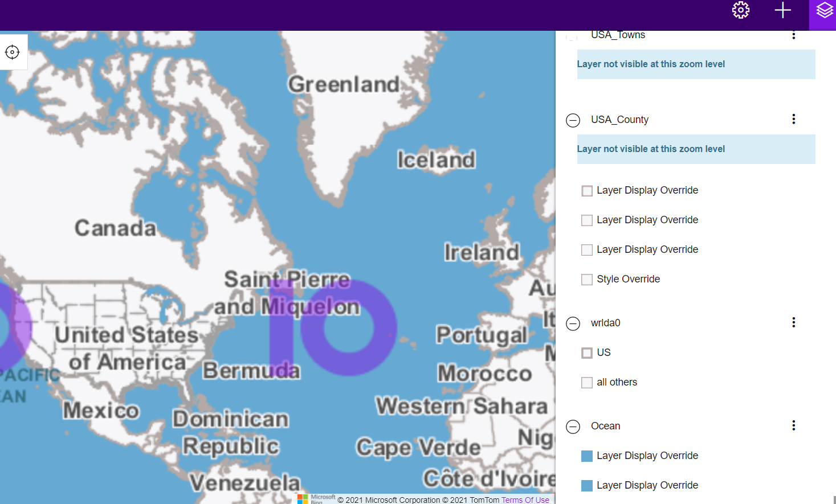
Task: Click the plus icon to add a layer
Action: pos(783,10)
